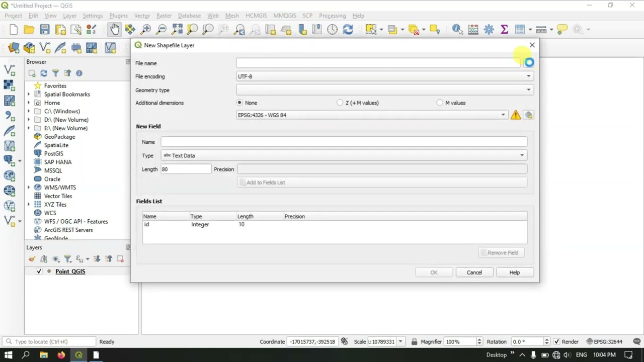Click the Refresh map toolbar icon
This screenshot has height=362, width=644.
(x=348, y=30)
